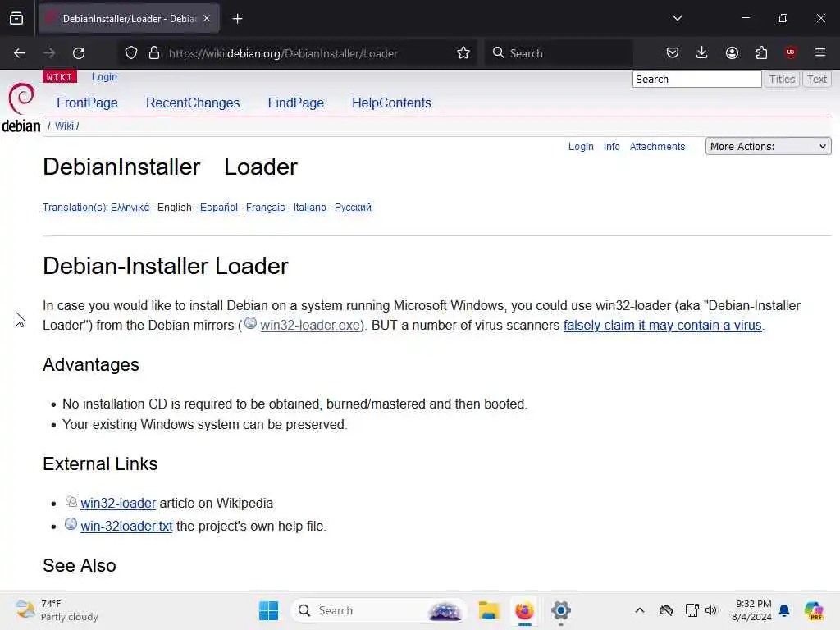
Task: Open win32-loader Wikipedia article link
Action: tap(118, 503)
